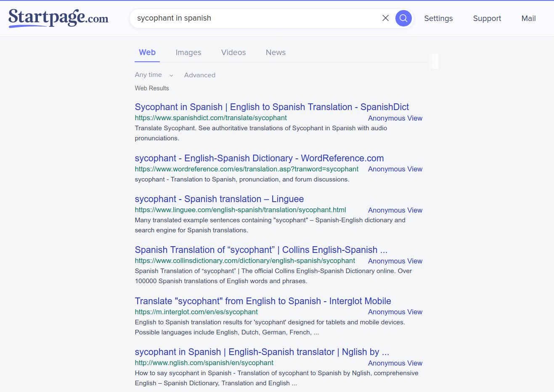Switch to the Videos tab
Viewport: 554px width, 392px height.
pos(233,53)
